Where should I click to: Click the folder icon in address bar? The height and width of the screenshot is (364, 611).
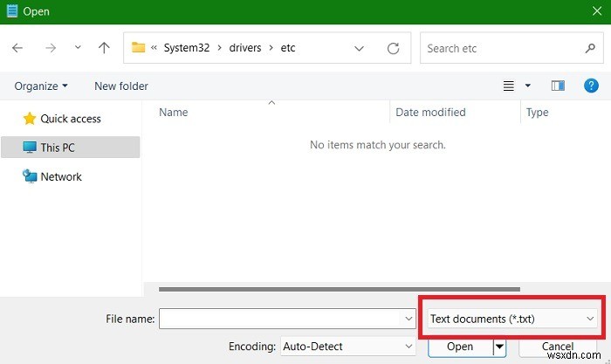pyautogui.click(x=138, y=47)
